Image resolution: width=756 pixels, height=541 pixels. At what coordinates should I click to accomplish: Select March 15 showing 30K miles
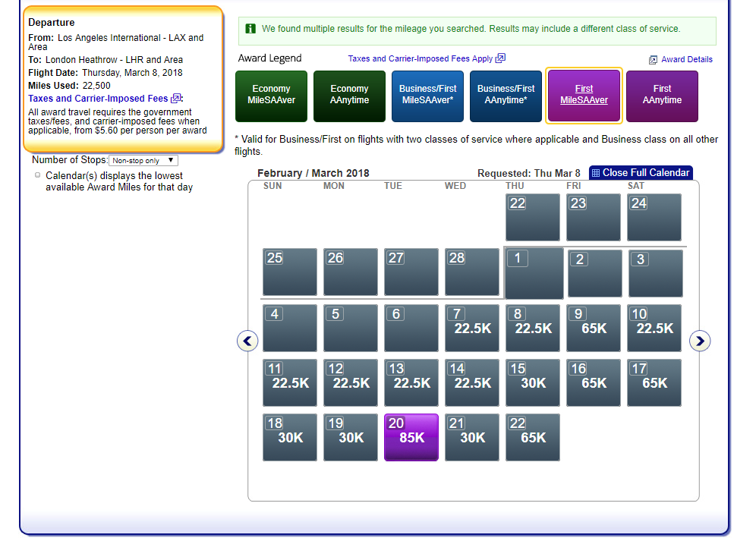[532, 382]
